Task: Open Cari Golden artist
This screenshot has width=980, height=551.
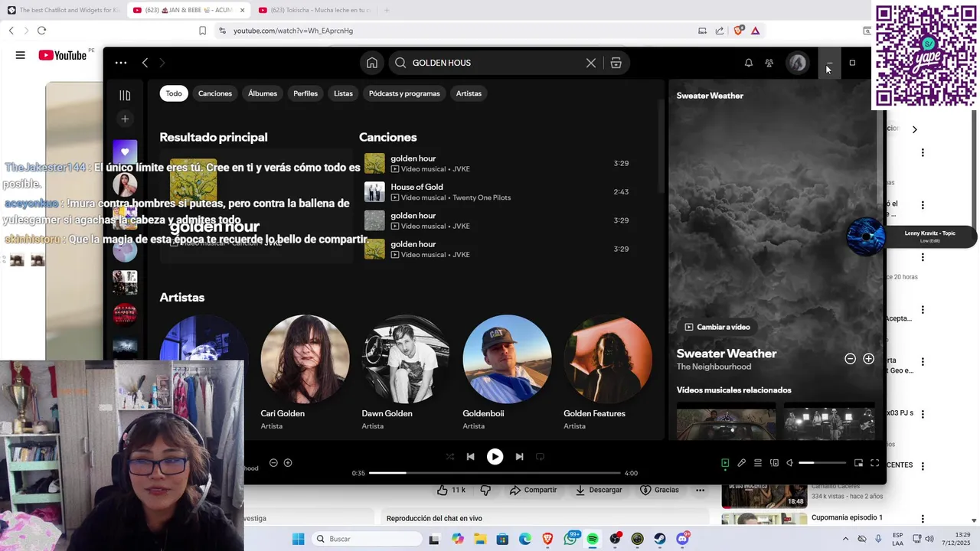Action: click(305, 374)
